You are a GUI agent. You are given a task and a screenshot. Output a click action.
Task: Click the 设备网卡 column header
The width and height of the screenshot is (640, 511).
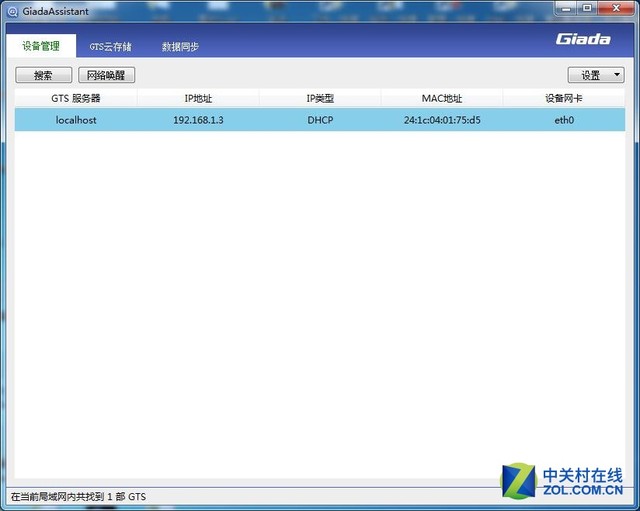click(564, 98)
